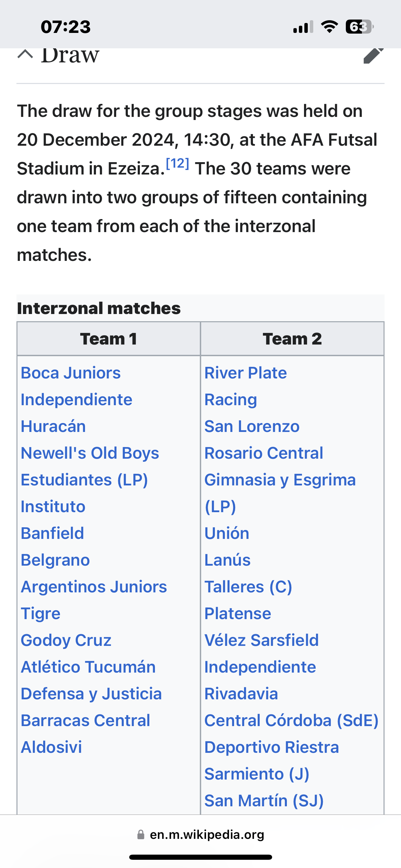Screen dimensions: 401x868
Task: Visit the Argentinos Juniors link
Action: [94, 587]
